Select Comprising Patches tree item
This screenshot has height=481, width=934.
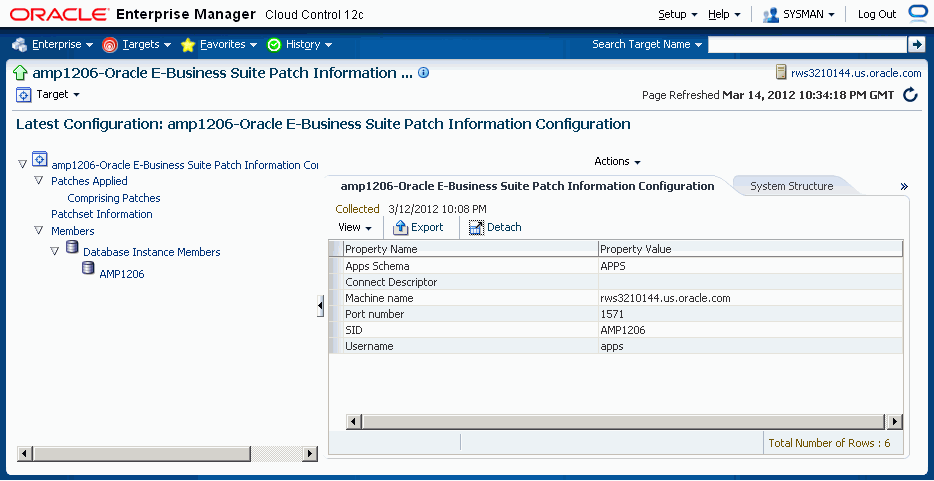pyautogui.click(x=114, y=198)
